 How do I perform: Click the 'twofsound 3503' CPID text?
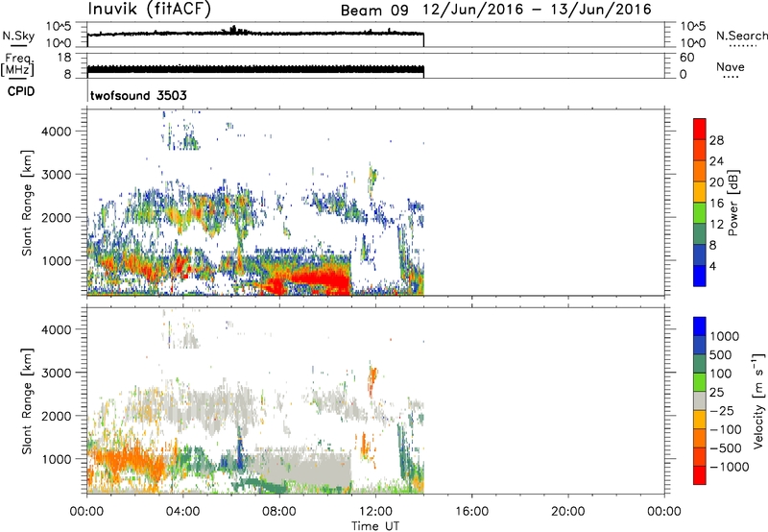point(138,95)
